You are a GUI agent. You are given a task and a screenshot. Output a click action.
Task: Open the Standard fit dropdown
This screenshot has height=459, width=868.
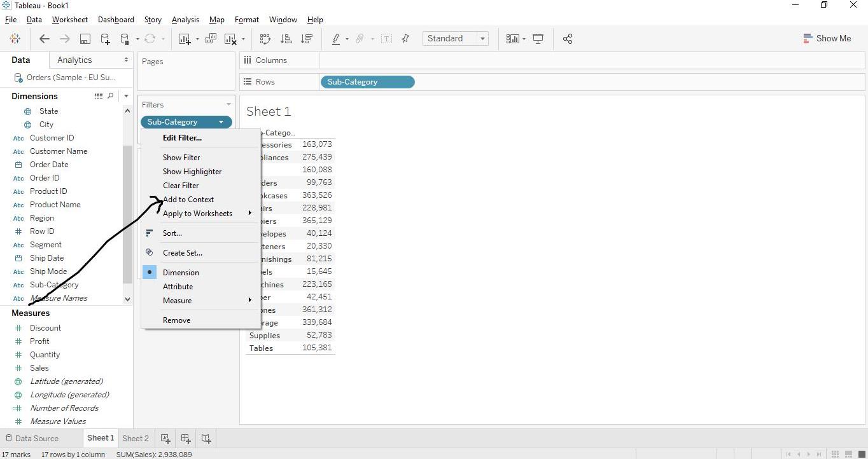pos(482,38)
